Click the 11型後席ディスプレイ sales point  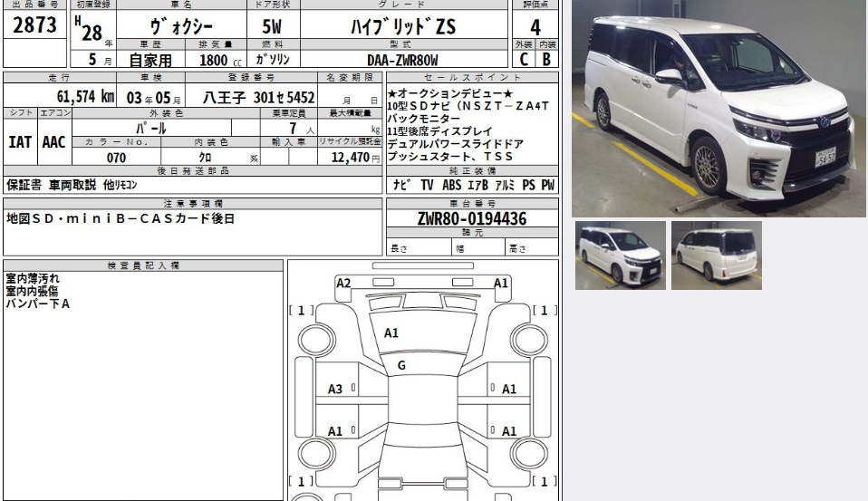[x=439, y=131]
